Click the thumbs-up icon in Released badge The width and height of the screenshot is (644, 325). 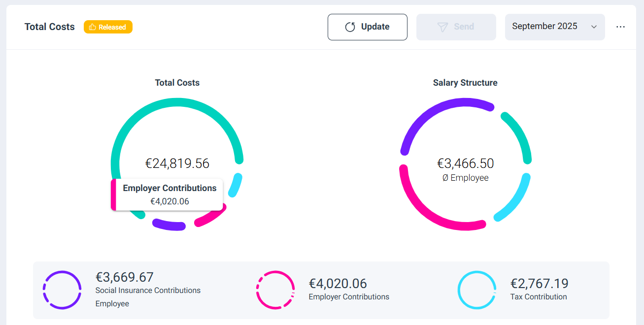click(x=92, y=27)
